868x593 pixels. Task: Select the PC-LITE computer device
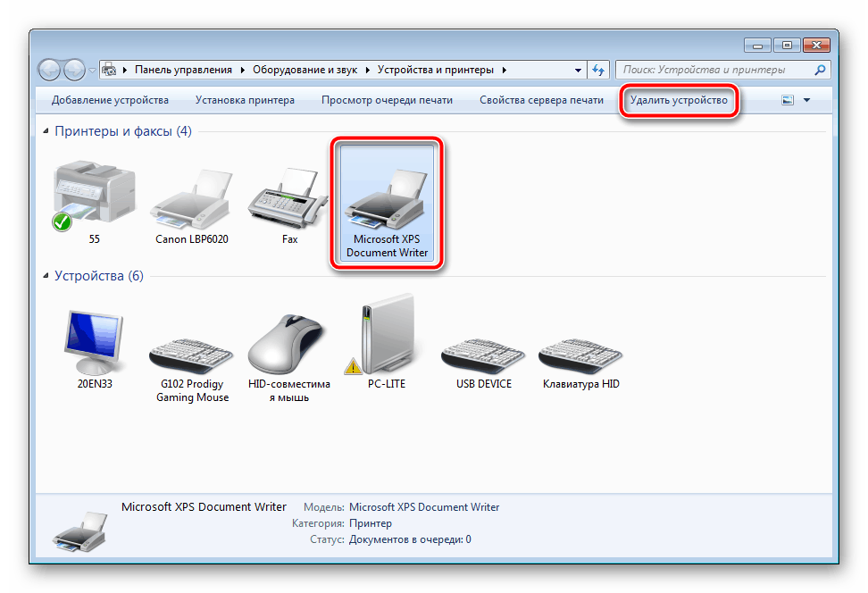[x=387, y=342]
